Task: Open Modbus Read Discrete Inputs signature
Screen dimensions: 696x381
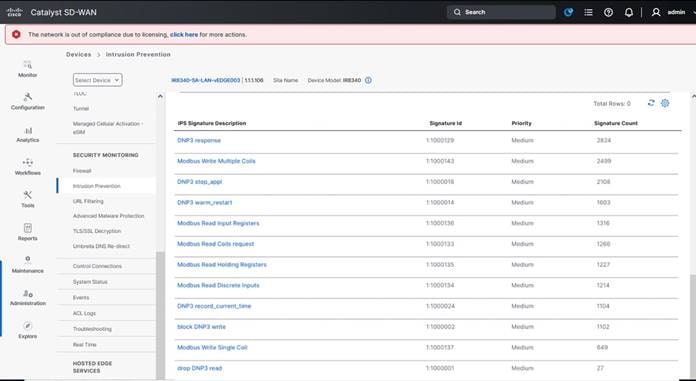Action: pos(218,285)
